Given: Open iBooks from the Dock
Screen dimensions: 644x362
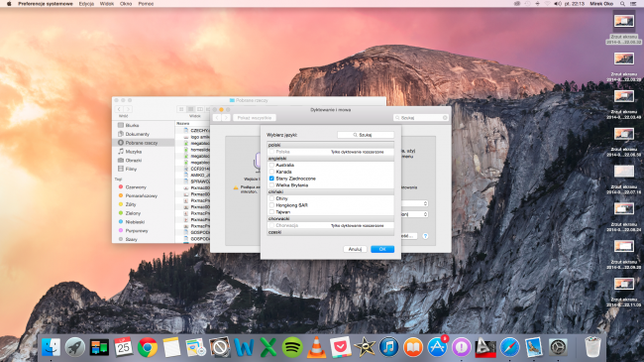Looking at the screenshot, I should (x=413, y=347).
